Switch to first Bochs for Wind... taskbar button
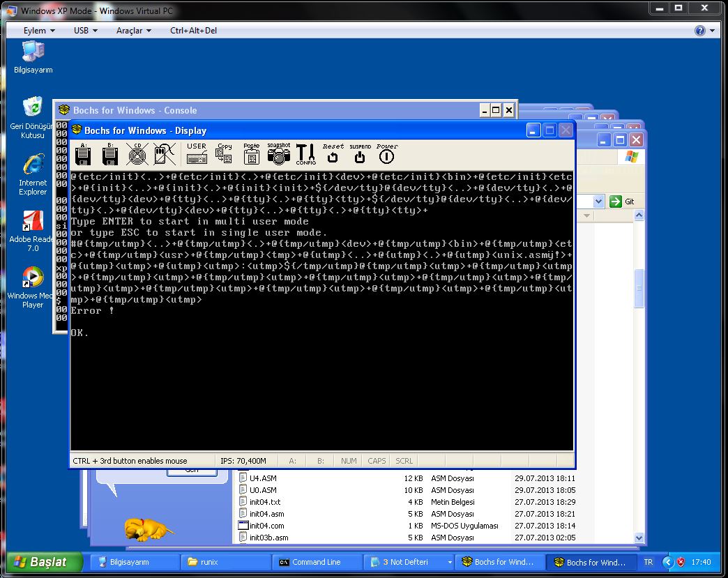This screenshot has height=578, width=728. (499, 562)
